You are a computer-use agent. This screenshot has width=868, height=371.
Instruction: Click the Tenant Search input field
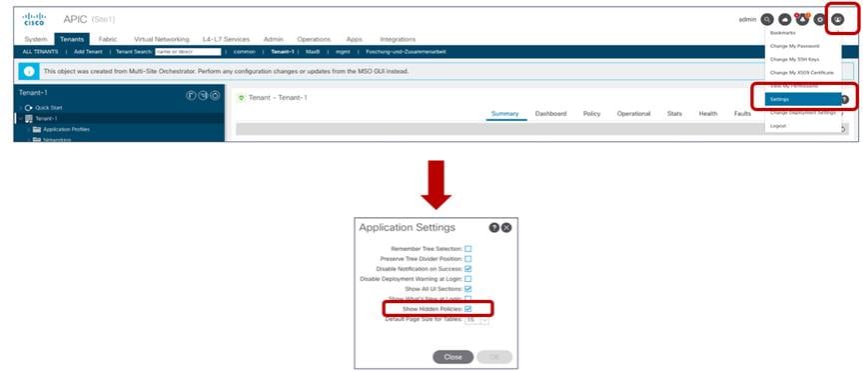pyautogui.click(x=188, y=52)
